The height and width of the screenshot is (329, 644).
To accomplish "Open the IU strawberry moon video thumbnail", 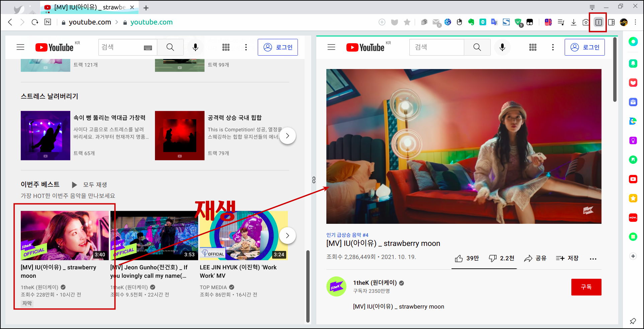I will 65,236.
